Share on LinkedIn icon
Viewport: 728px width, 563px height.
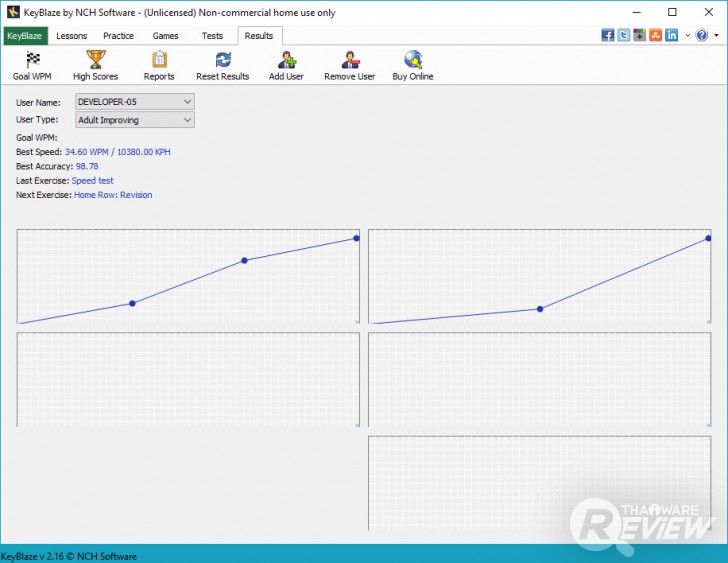671,35
